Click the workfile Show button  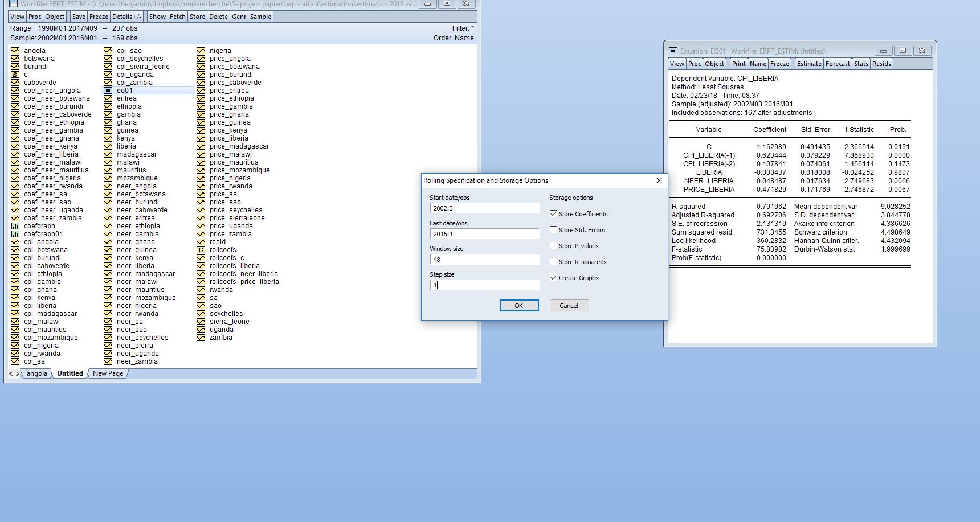pyautogui.click(x=157, y=17)
